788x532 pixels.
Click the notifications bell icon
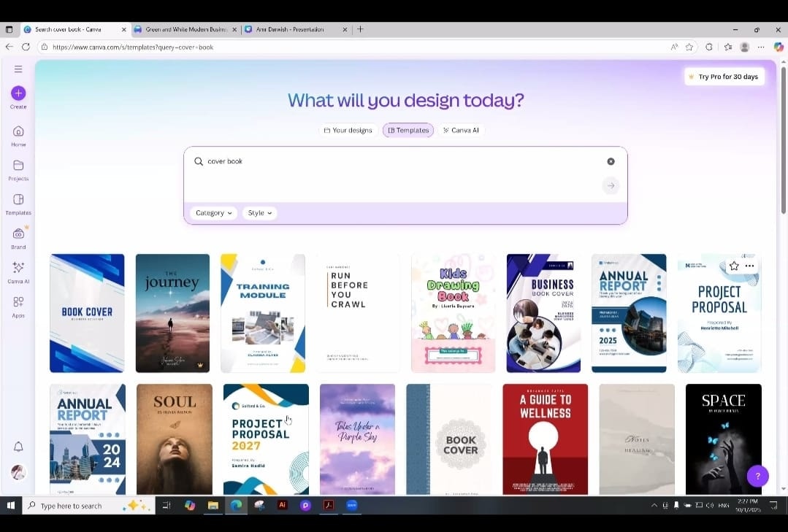pyautogui.click(x=18, y=447)
